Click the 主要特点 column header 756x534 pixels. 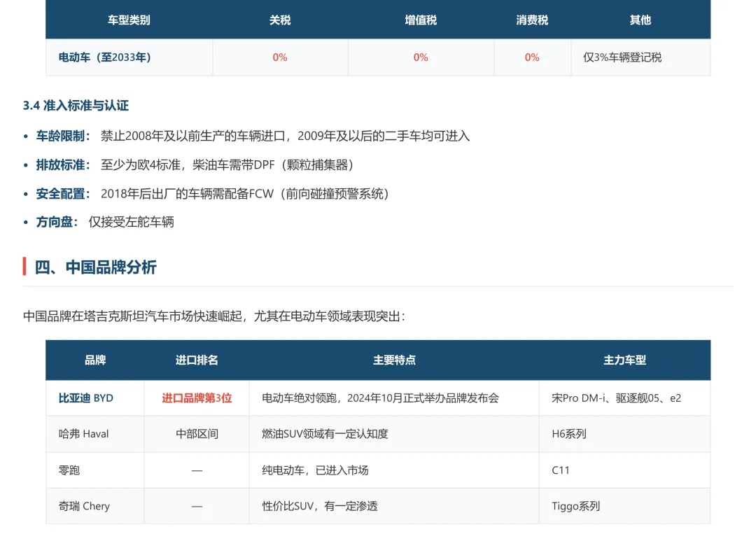[394, 360]
